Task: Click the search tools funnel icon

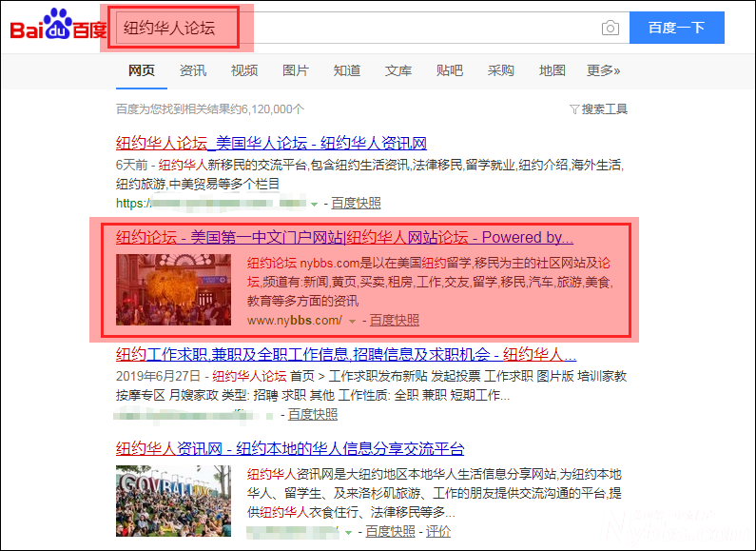Action: tap(574, 109)
